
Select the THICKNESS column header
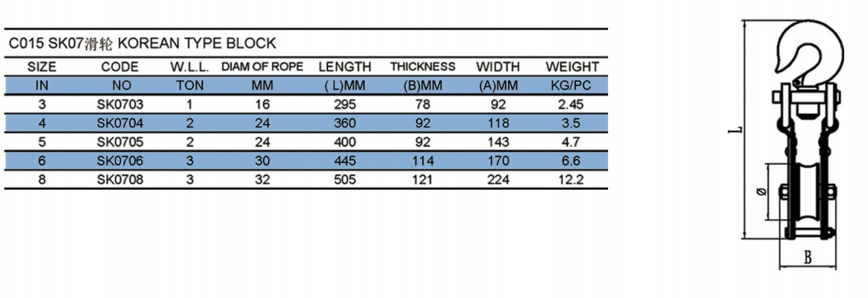click(x=422, y=67)
